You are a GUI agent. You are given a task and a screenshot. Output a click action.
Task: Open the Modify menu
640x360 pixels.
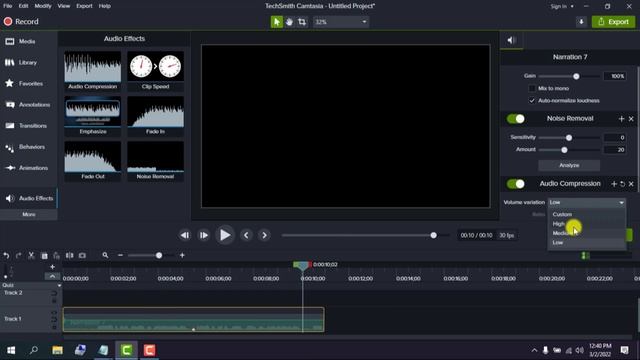(43, 6)
